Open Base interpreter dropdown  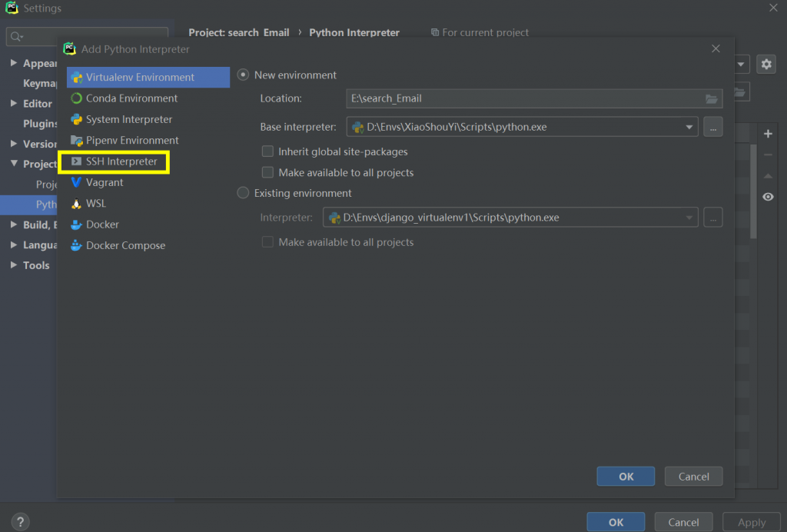click(689, 127)
